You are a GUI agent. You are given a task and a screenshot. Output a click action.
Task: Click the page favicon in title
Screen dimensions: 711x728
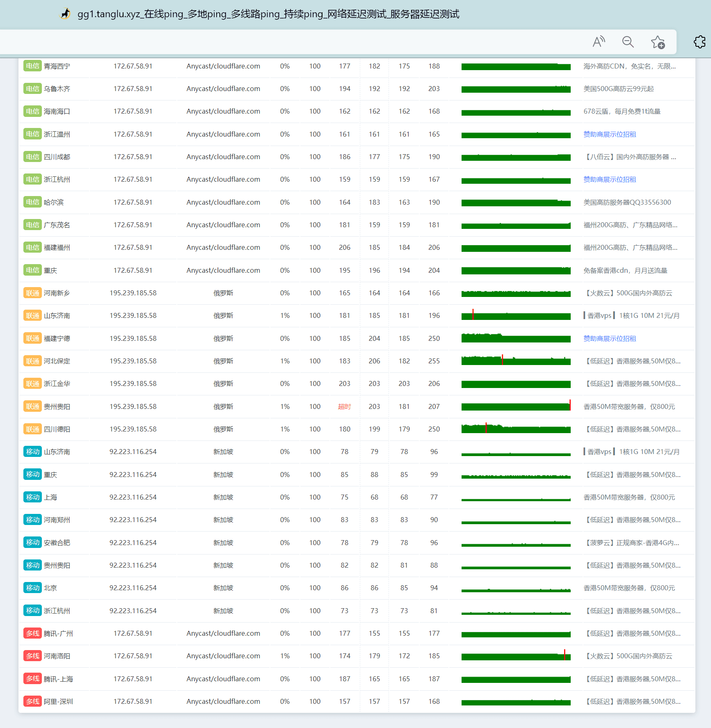(x=66, y=14)
